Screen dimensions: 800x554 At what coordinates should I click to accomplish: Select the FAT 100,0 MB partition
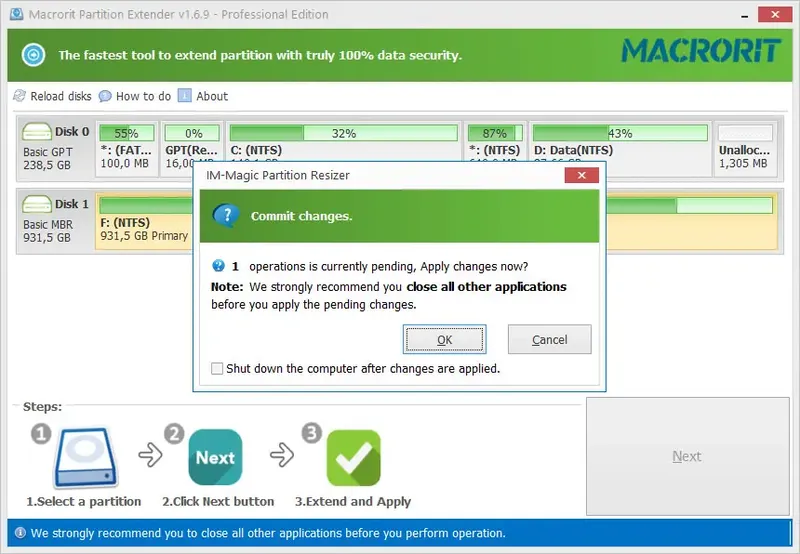(127, 148)
